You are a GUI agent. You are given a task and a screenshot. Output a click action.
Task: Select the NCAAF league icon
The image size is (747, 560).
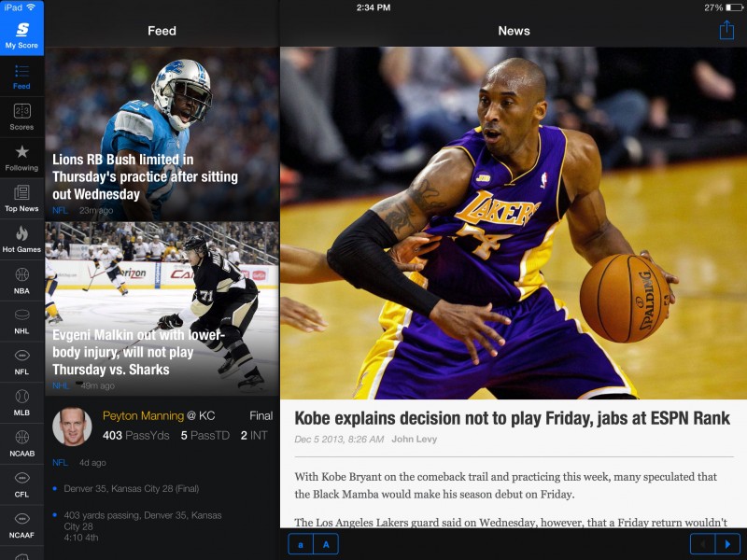click(21, 525)
